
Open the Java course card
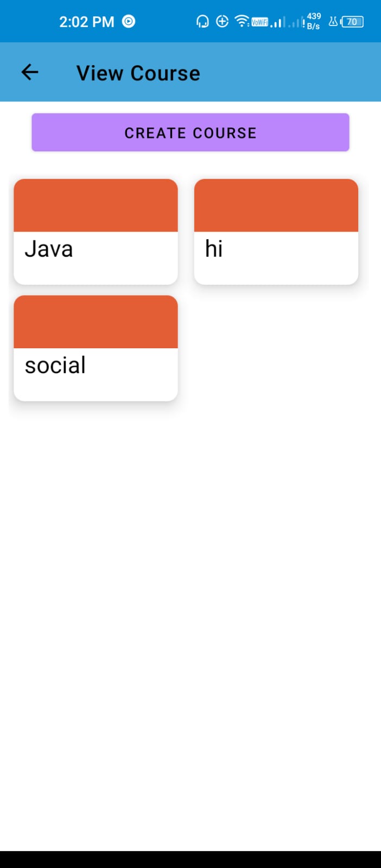coord(96,232)
